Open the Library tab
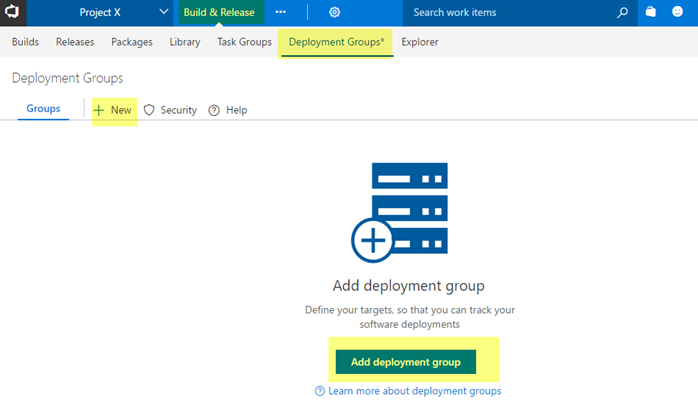Image resolution: width=698 pixels, height=408 pixels. [x=185, y=42]
